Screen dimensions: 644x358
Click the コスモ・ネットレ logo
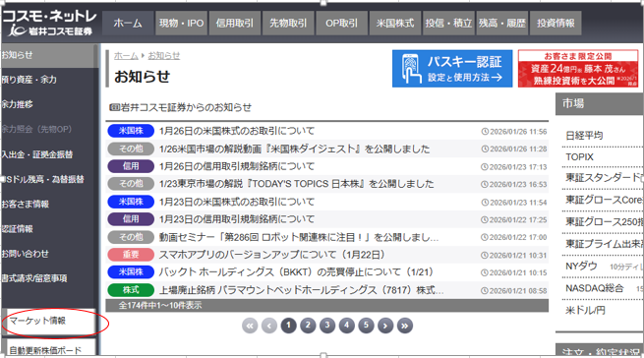49,23
